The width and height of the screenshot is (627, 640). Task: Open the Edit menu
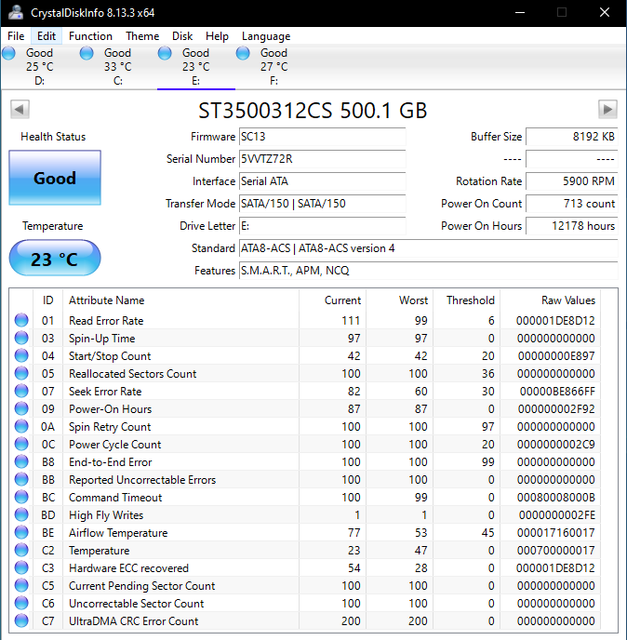pos(46,36)
